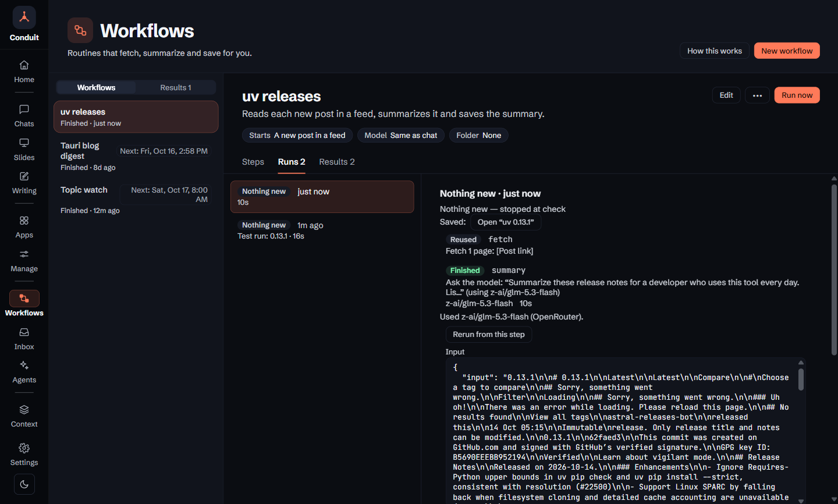The image size is (838, 504).
Task: Open the Writing section
Action: pos(24,183)
